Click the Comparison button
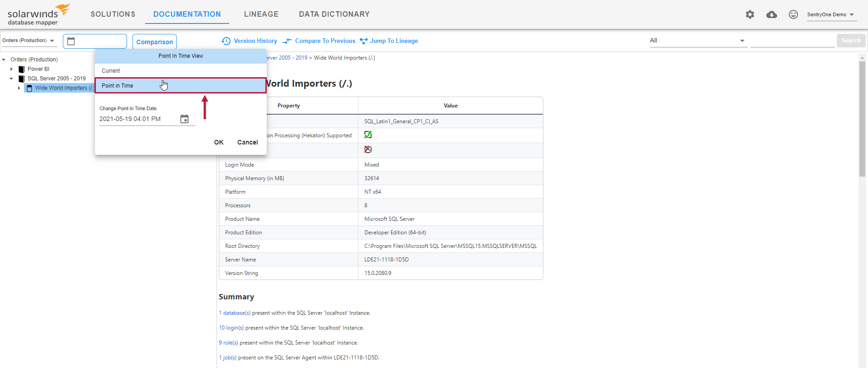 pos(155,42)
